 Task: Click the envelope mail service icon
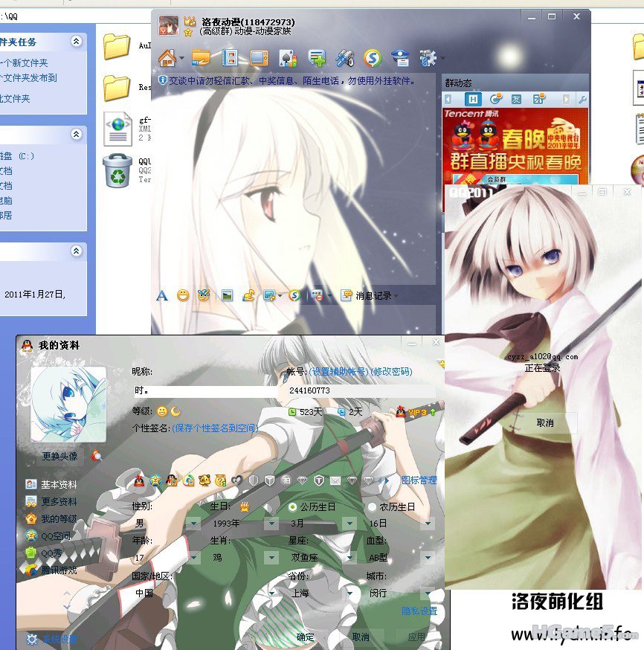coord(335,480)
